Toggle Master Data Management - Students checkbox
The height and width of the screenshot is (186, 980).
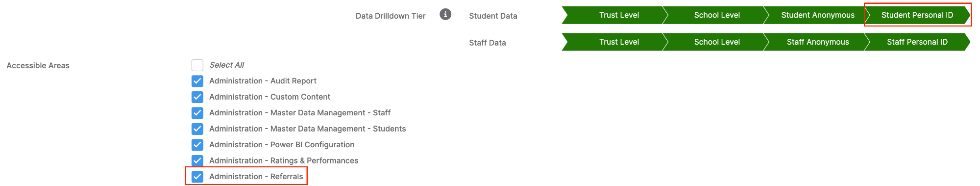[197, 129]
